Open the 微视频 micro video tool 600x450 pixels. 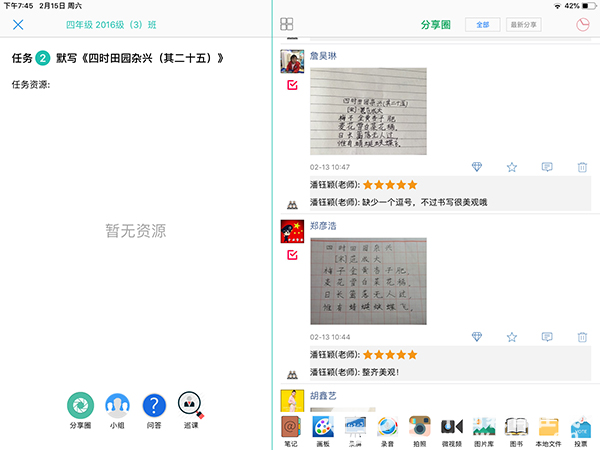point(452,431)
